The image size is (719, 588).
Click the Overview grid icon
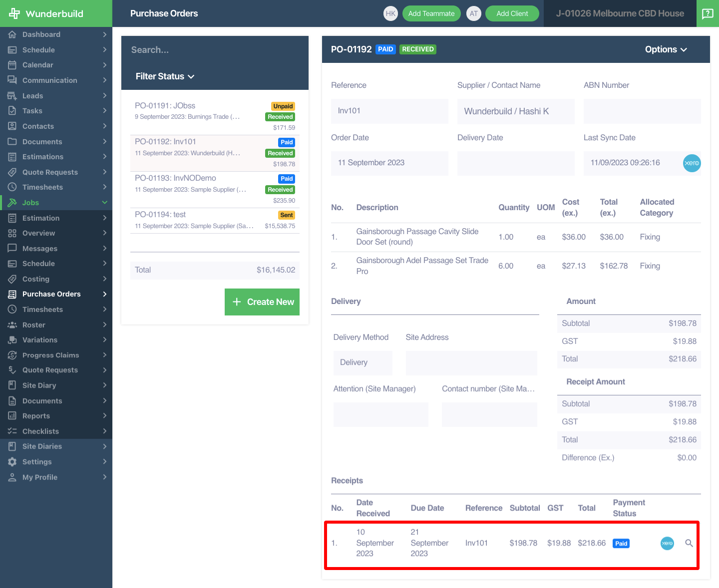(x=12, y=233)
